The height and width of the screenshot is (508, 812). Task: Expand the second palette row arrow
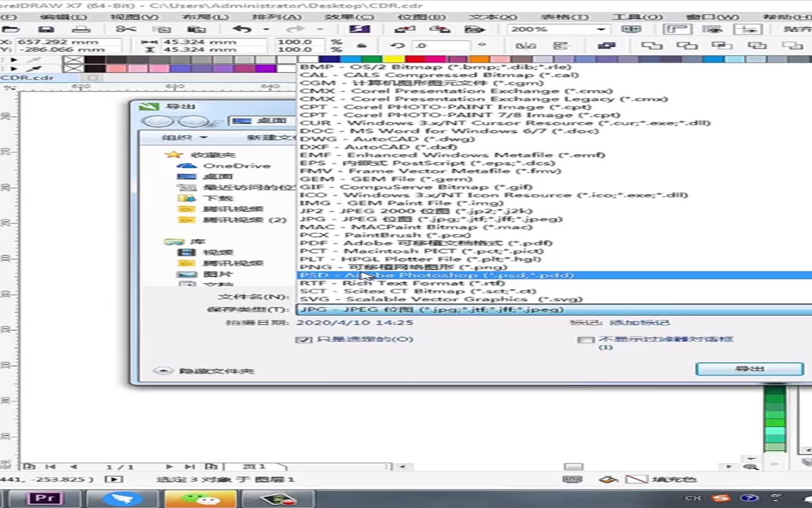[x=14, y=69]
